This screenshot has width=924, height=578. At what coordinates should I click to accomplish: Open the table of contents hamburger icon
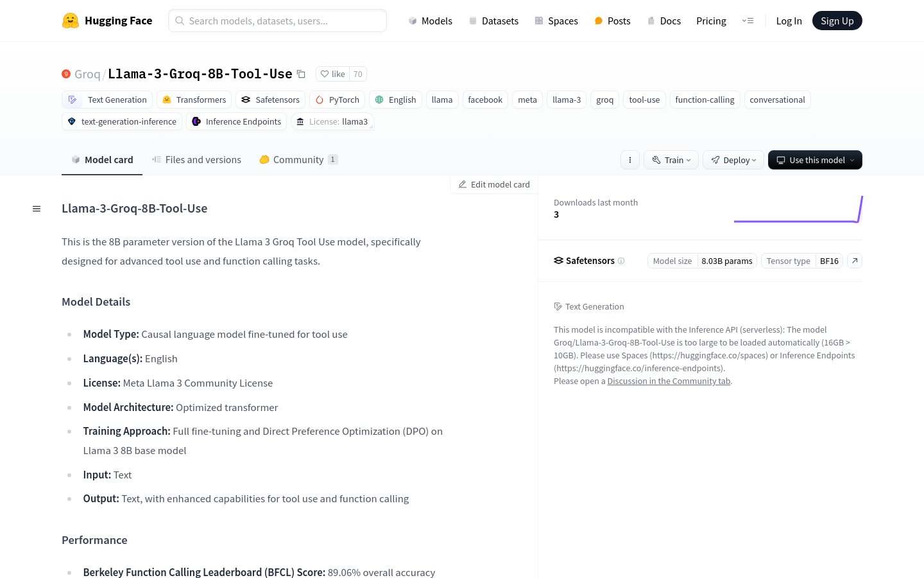37,209
